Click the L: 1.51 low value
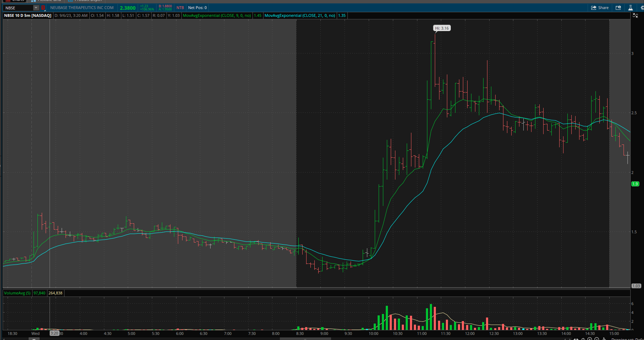The height and width of the screenshot is (340, 644). pyautogui.click(x=128, y=15)
